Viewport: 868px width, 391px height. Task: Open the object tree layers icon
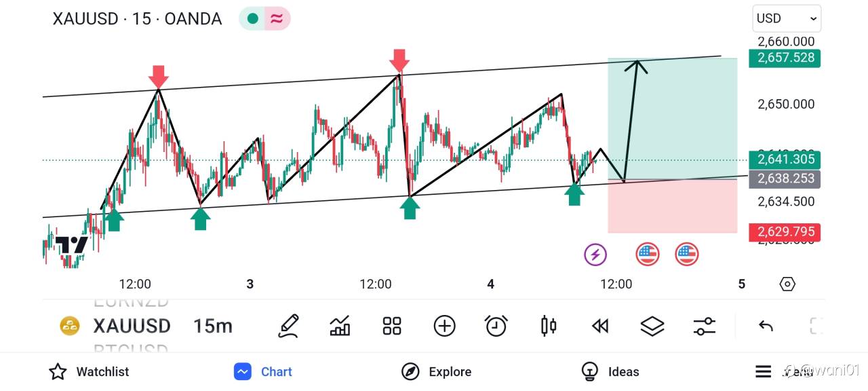coord(652,326)
